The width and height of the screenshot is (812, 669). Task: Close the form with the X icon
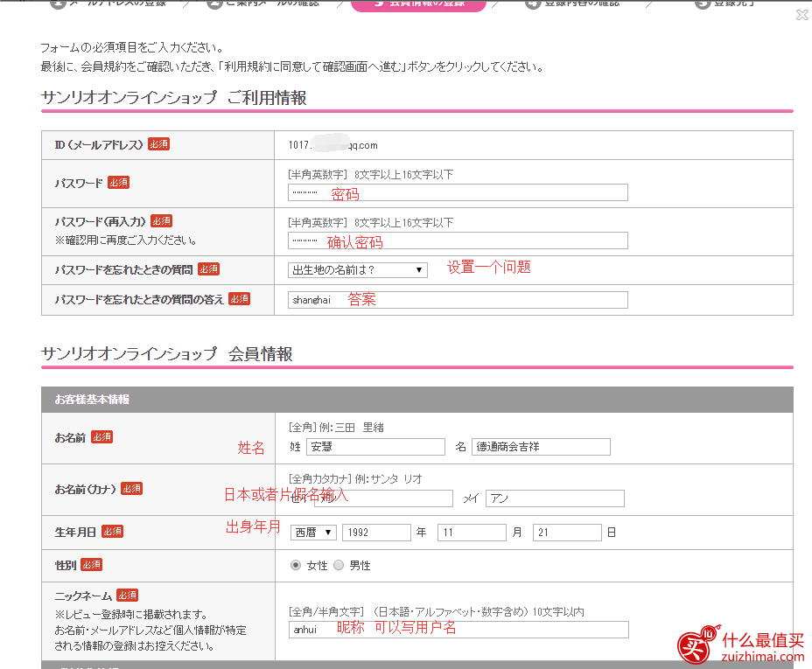coord(802,15)
